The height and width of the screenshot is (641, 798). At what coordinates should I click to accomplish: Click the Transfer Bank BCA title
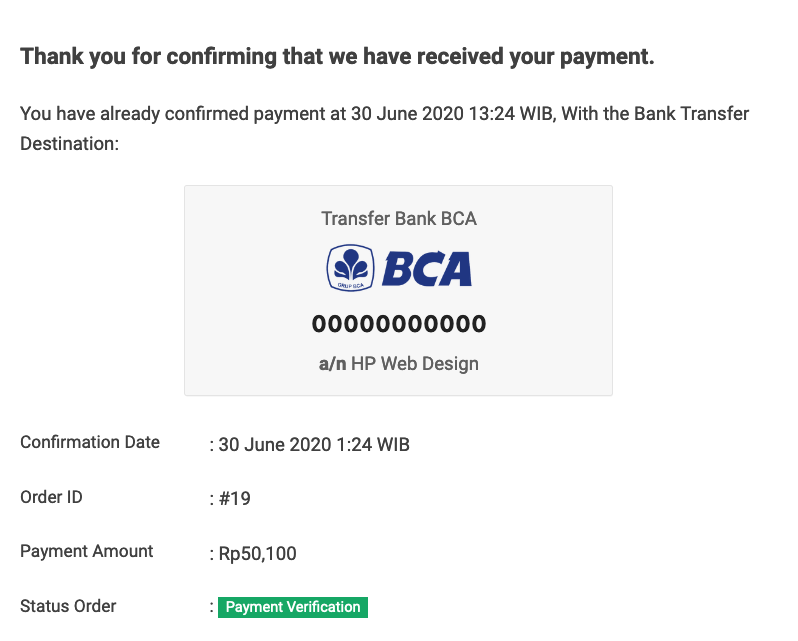click(x=398, y=218)
